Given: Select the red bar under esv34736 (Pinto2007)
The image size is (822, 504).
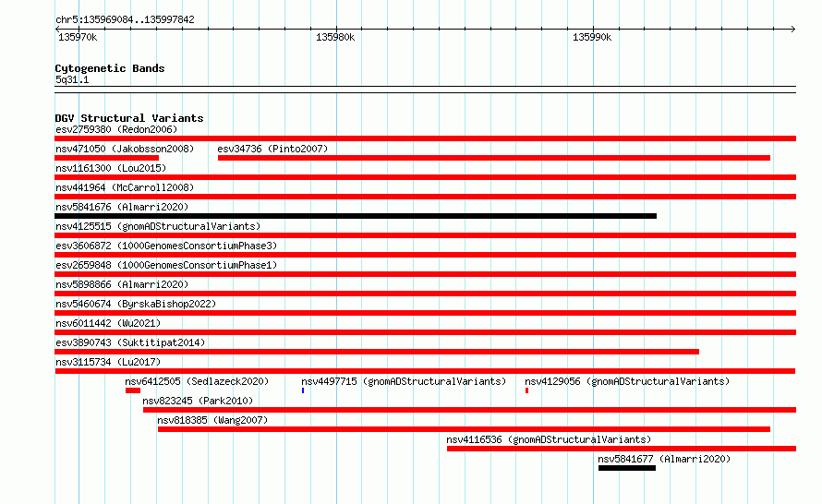Looking at the screenshot, I should [494, 158].
